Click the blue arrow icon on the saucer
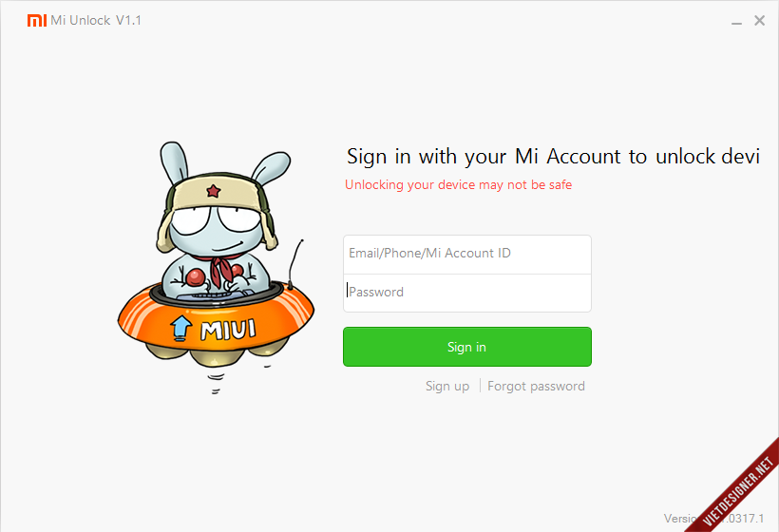The height and width of the screenshot is (532, 779). tap(180, 328)
